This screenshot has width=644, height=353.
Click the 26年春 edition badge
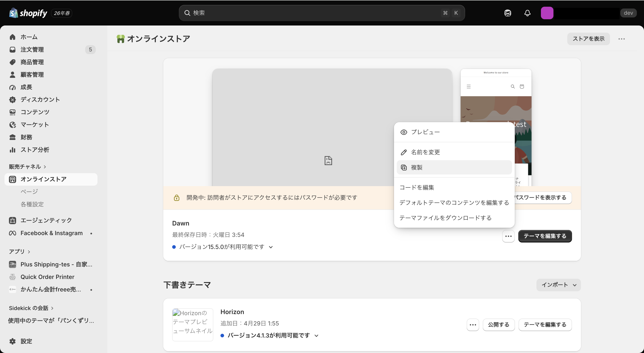pos(62,13)
